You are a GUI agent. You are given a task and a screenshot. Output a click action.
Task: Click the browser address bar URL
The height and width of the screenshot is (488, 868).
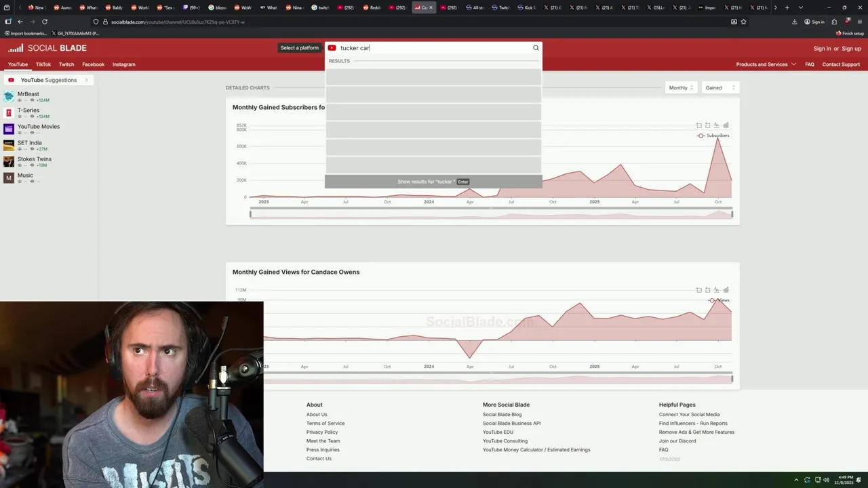[x=178, y=22]
